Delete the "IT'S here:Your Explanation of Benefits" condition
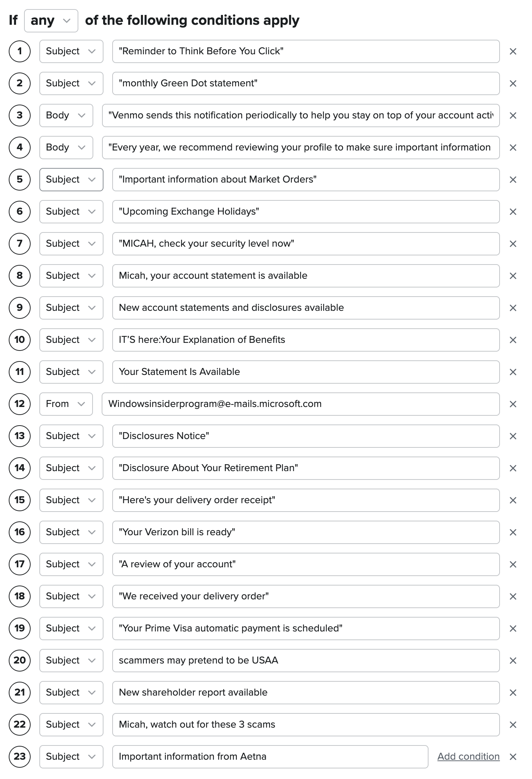 [x=513, y=340]
